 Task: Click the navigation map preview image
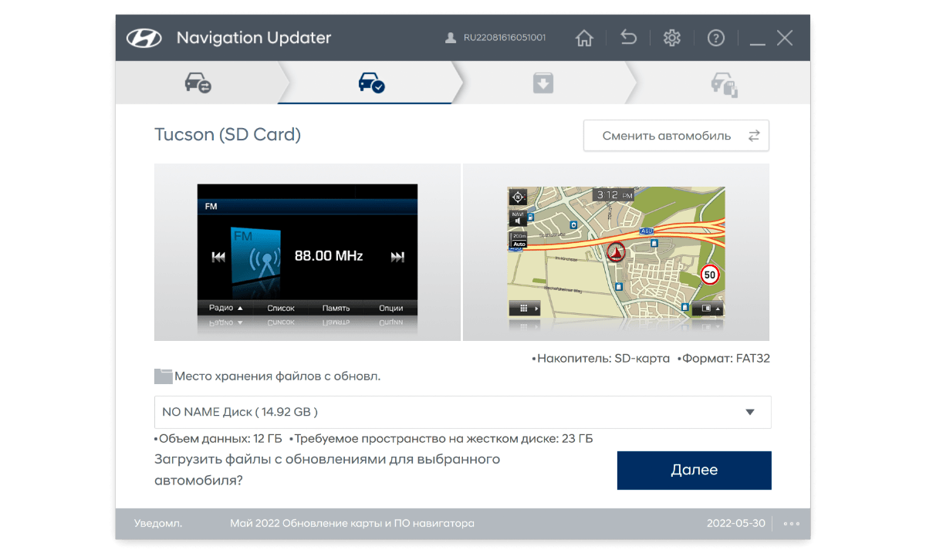pos(616,252)
